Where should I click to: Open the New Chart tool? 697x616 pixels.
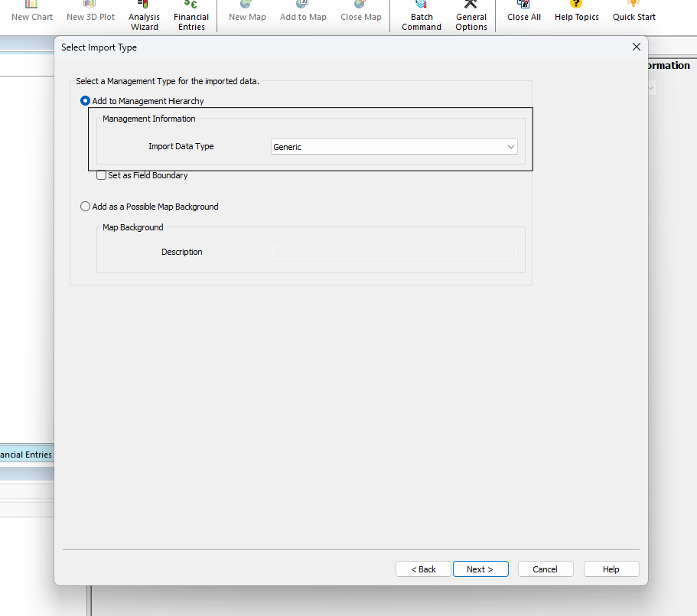pos(32,12)
